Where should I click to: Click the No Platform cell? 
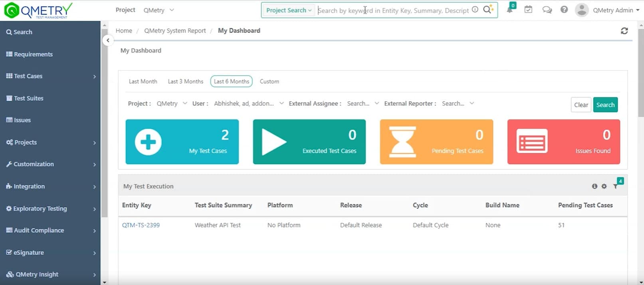pyautogui.click(x=284, y=225)
